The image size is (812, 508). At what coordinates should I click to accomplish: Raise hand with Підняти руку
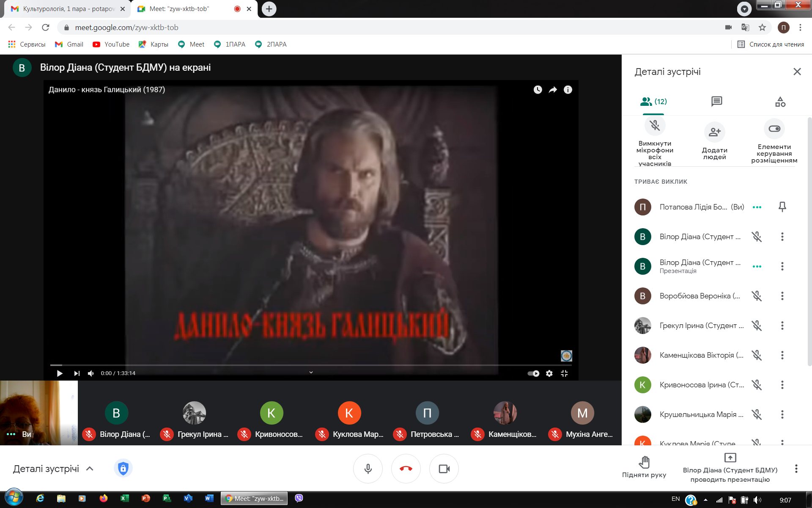point(644,467)
